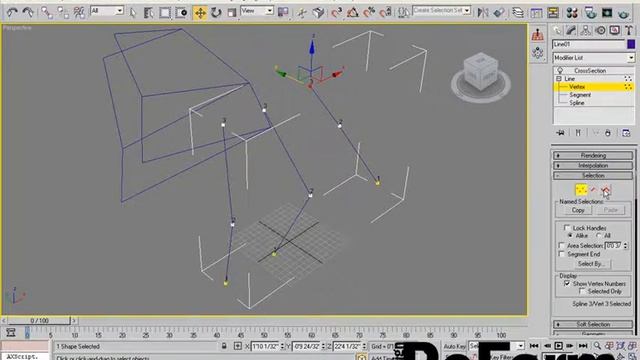
Task: Open the Material Editor icon
Action: click(572, 13)
